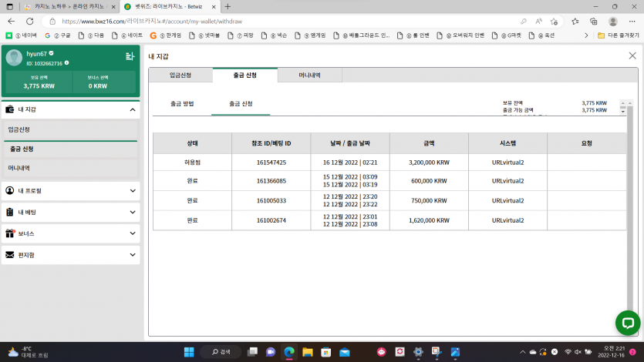Image resolution: width=644 pixels, height=362 pixels.
Task: Open Microsoft Edge from the taskbar
Action: coord(289,352)
